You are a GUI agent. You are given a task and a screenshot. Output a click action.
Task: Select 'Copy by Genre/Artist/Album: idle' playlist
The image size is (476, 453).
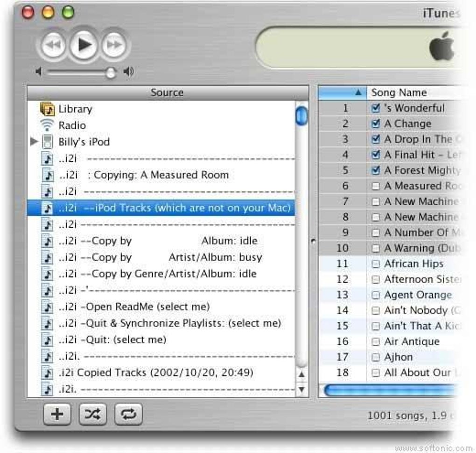coord(161,274)
